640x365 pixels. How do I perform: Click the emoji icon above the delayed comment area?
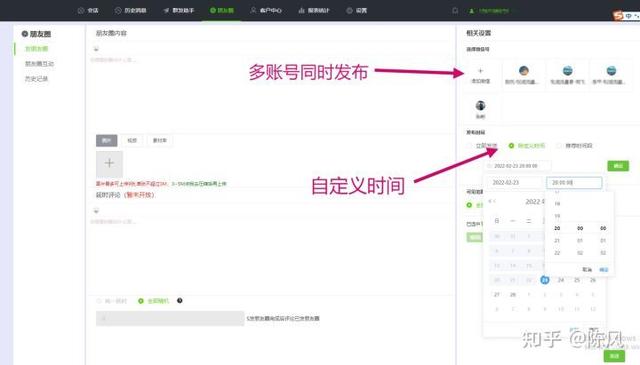coord(96,211)
